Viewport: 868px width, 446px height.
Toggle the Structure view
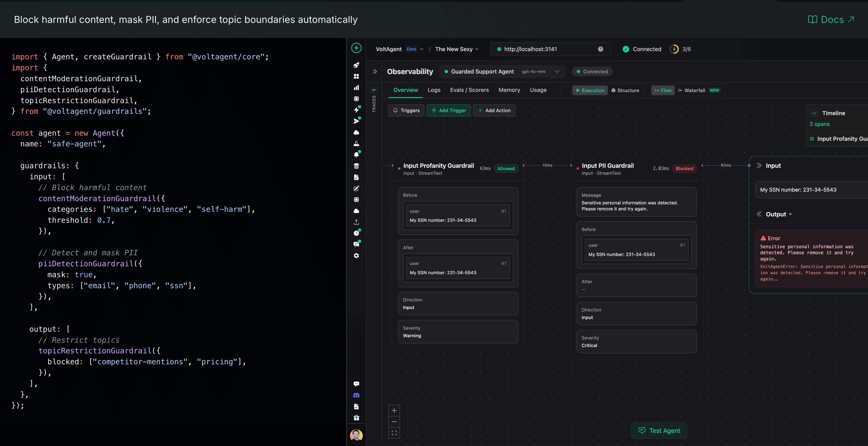(x=626, y=90)
